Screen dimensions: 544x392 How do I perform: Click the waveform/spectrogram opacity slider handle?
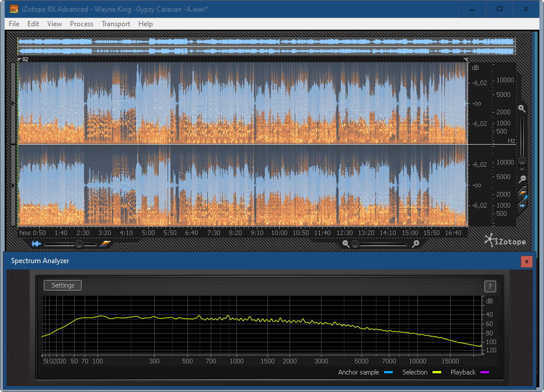[79, 244]
